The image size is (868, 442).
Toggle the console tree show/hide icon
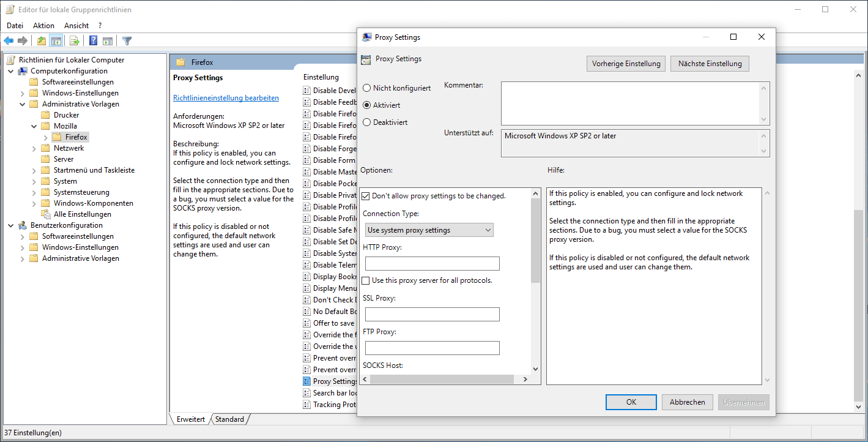click(56, 41)
